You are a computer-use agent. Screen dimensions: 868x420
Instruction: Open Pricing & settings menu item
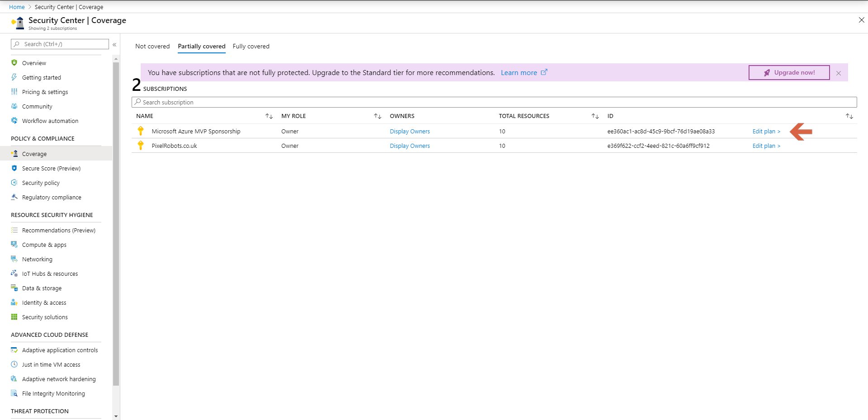pos(45,92)
